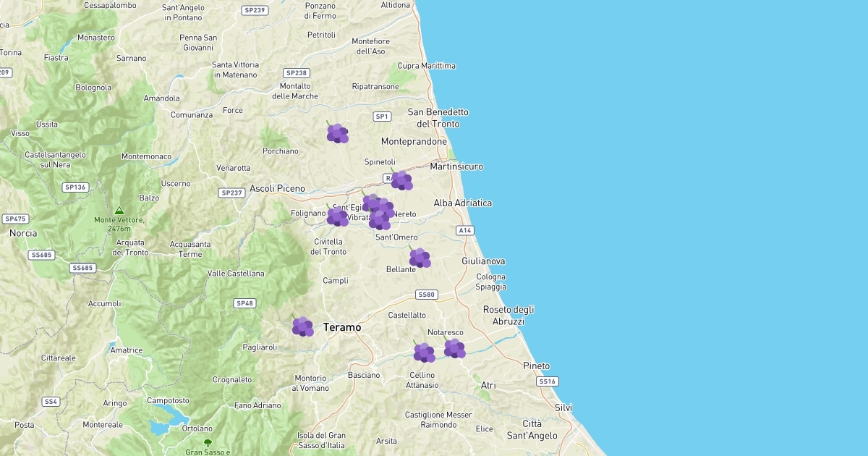
Task: Select the Norcia town label
Action: click(x=23, y=233)
